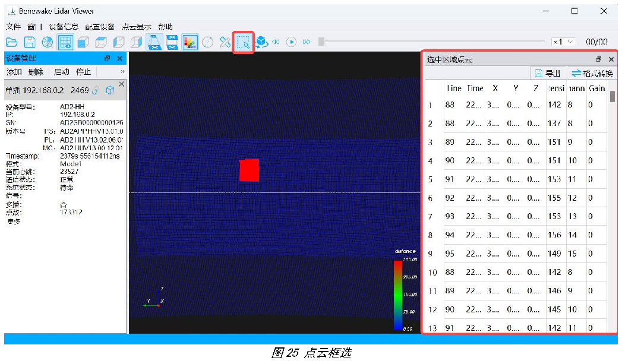
Task: Click the Gain column header
Action: click(x=596, y=88)
